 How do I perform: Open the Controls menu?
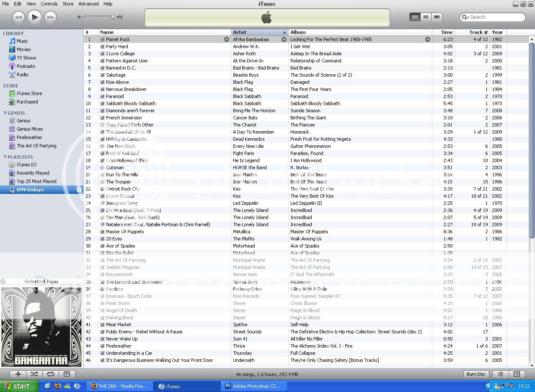(49, 4)
